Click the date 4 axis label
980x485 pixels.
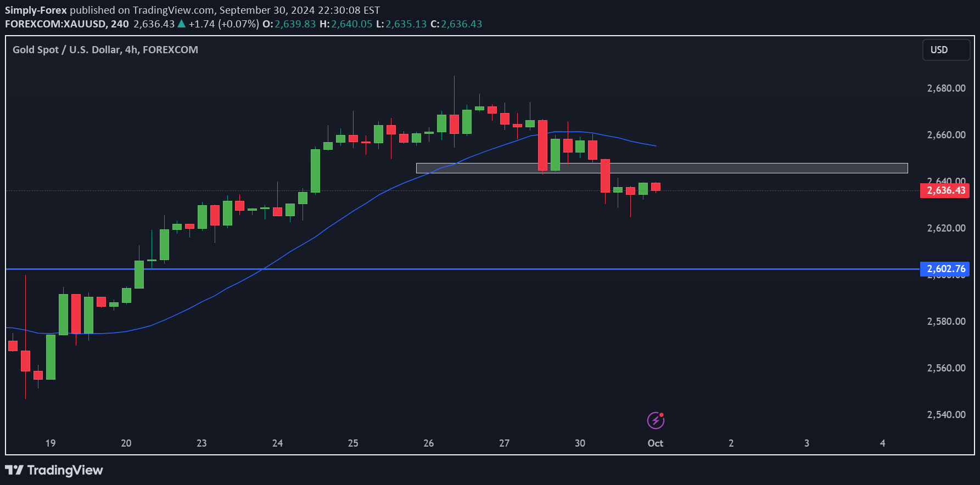(x=883, y=443)
